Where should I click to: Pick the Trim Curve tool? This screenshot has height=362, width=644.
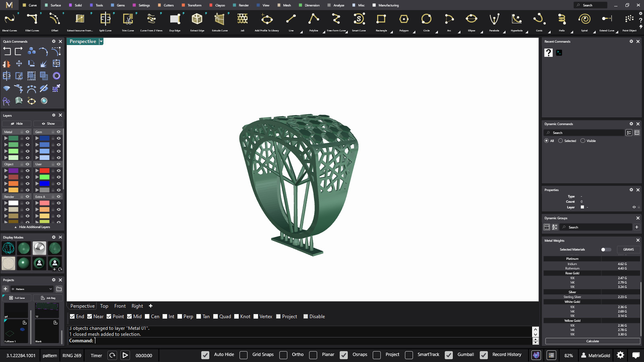tap(128, 21)
